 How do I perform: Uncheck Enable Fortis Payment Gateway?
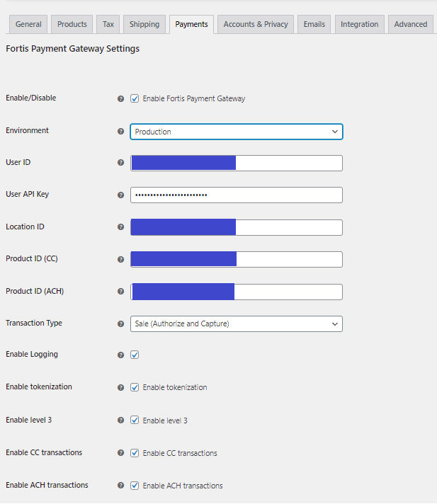pos(135,98)
